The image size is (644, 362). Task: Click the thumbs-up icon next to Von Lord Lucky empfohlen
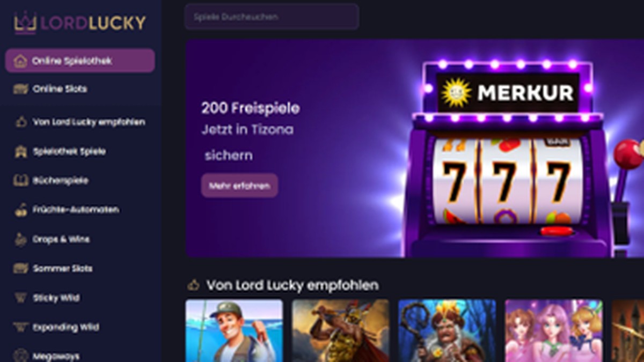click(20, 122)
